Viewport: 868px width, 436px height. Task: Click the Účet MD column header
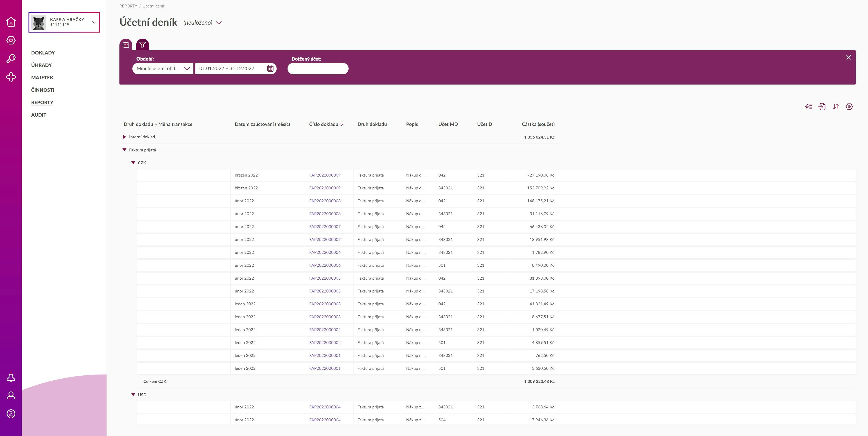[448, 124]
